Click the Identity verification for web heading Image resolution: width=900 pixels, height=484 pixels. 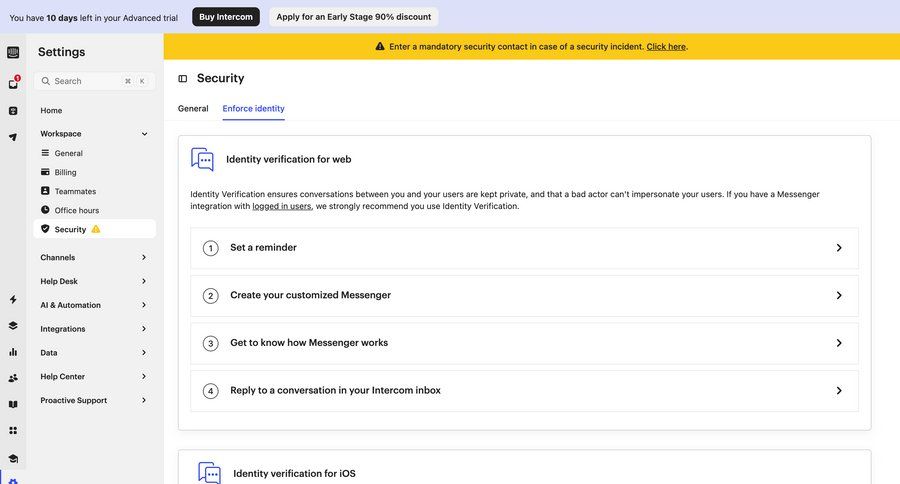[x=289, y=159]
